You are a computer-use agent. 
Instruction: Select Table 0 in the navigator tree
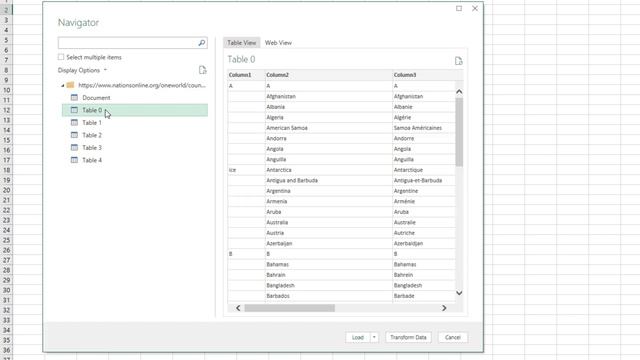(x=135, y=110)
